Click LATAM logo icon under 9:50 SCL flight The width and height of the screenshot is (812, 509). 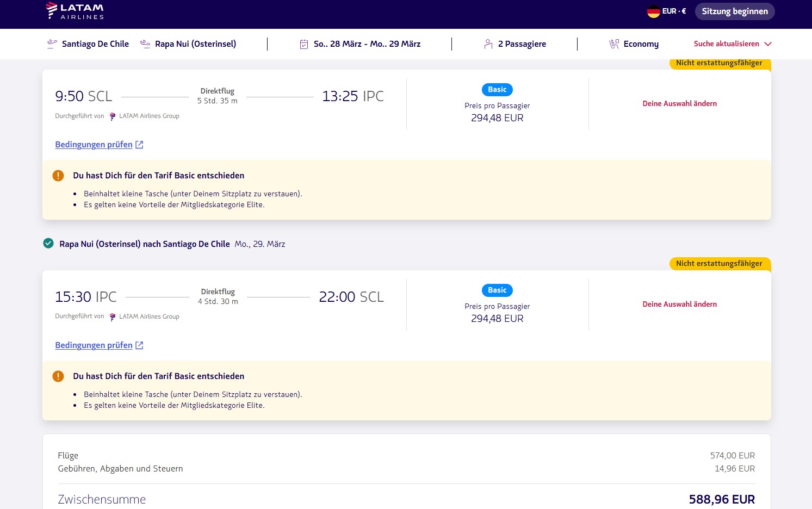coord(113,116)
